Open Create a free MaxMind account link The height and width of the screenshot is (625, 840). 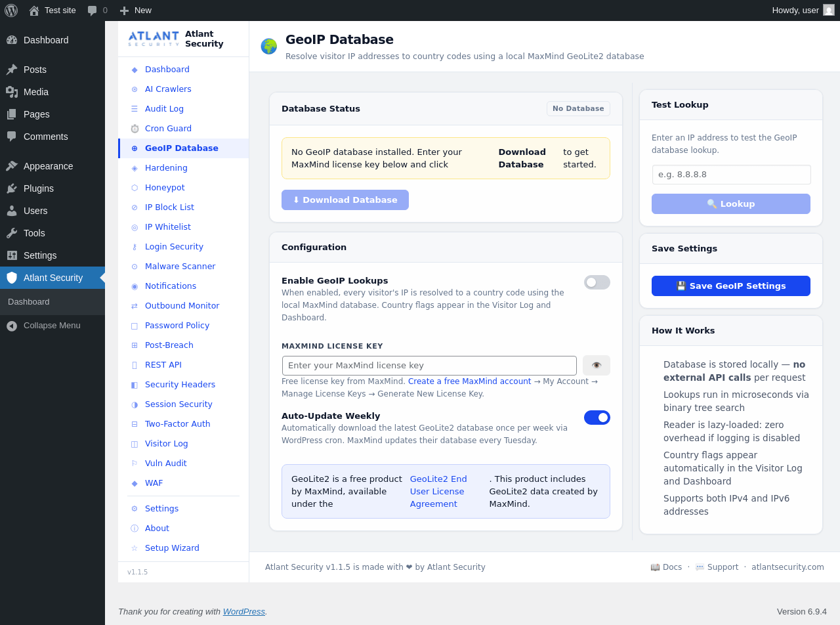pyautogui.click(x=470, y=381)
